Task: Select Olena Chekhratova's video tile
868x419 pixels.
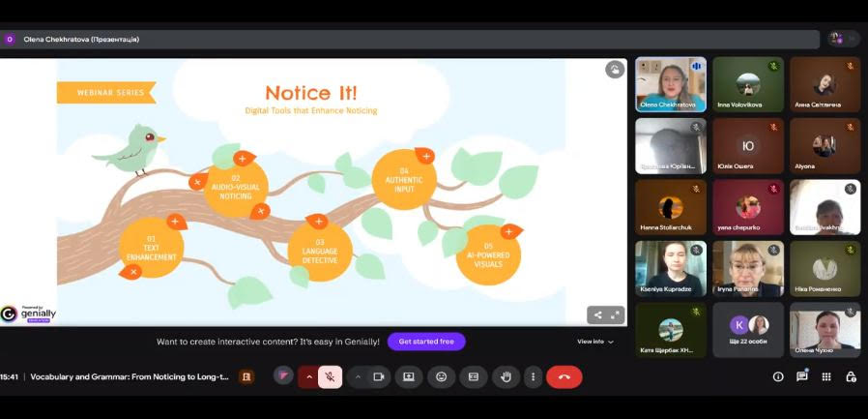Action: coord(670,84)
